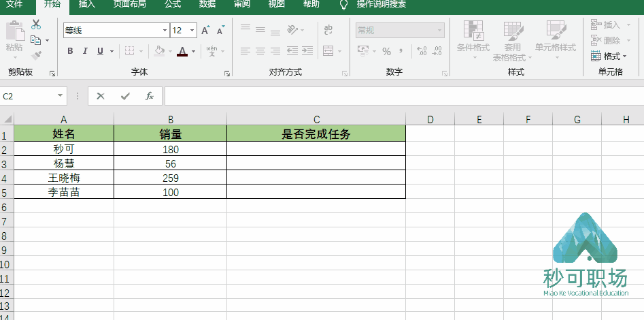This screenshot has width=644, height=320.
Task: Switch to the 页面布局 tab
Action: (129, 5)
